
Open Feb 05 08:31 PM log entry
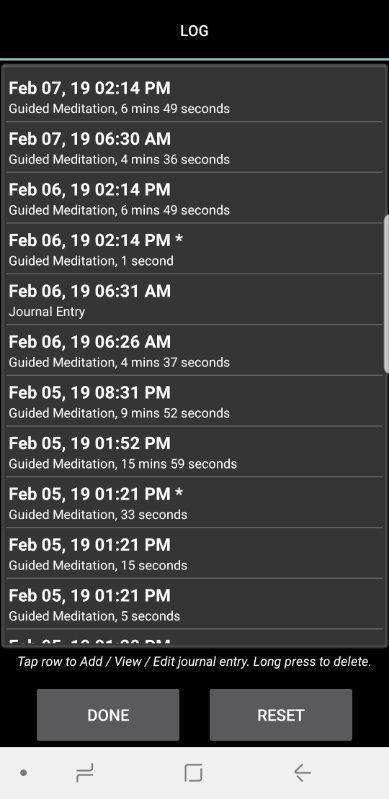(195, 401)
